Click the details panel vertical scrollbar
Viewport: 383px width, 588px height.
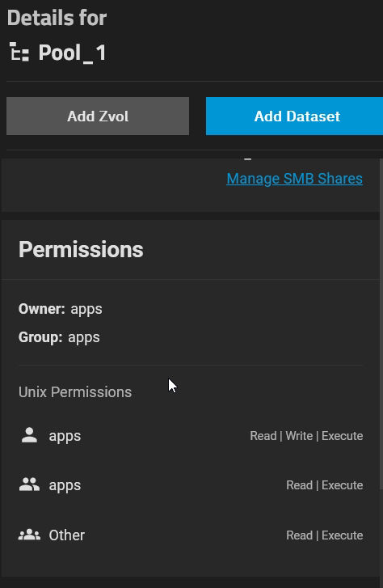pos(381,367)
